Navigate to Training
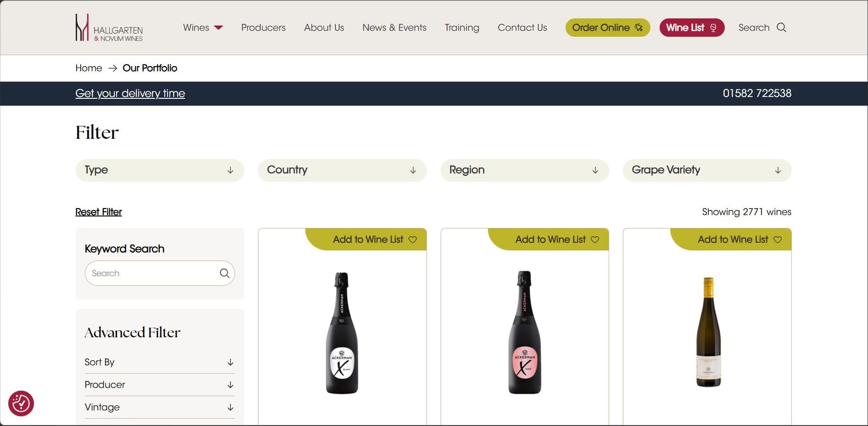 pos(462,28)
